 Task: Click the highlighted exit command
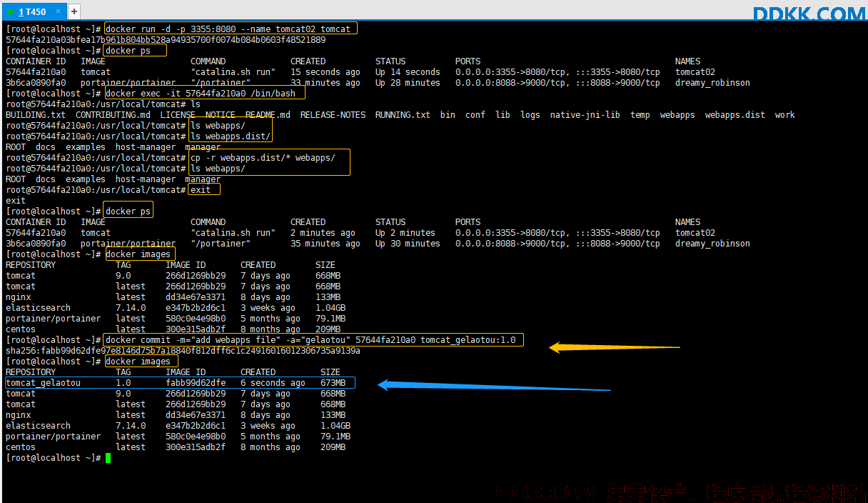tap(204, 190)
